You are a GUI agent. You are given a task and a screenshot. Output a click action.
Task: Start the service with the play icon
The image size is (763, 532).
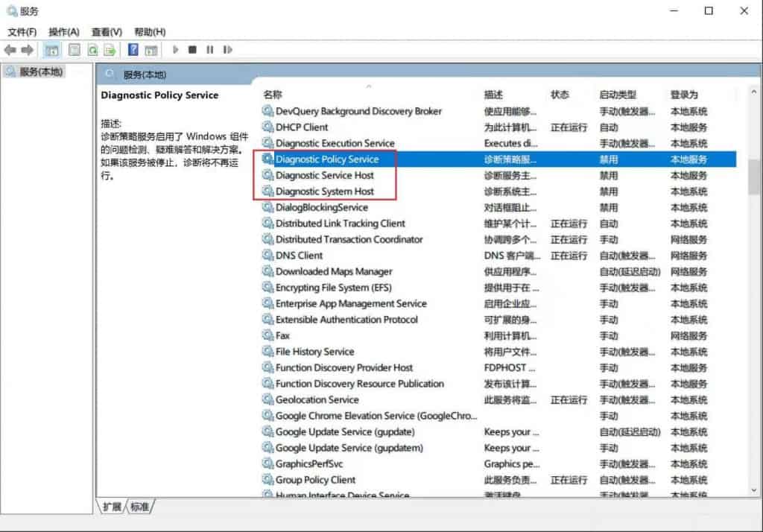pos(174,49)
